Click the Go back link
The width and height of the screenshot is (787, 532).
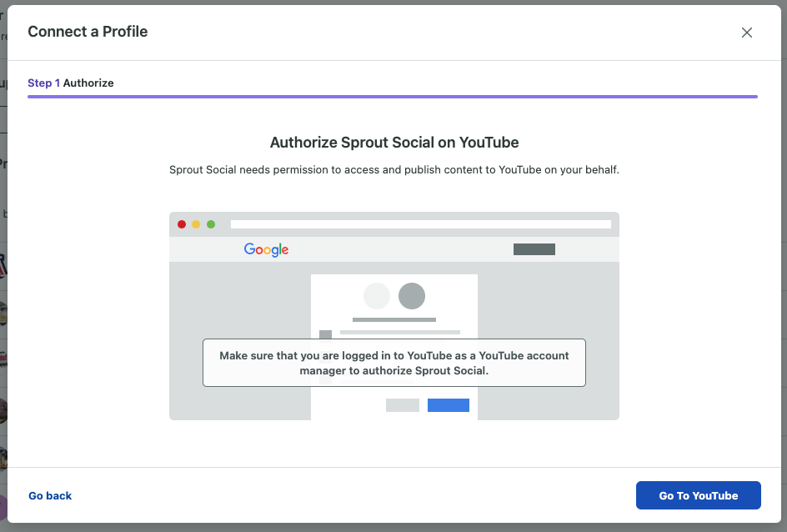click(x=50, y=496)
